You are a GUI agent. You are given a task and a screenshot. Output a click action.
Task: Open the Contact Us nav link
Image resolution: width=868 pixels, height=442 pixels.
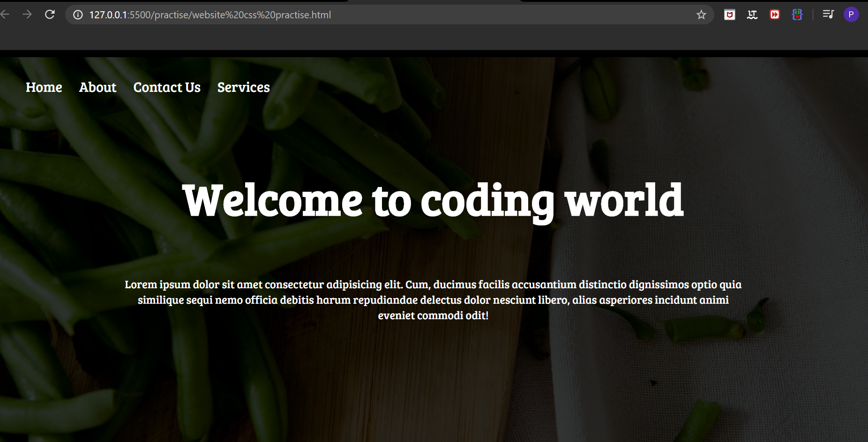coord(167,87)
